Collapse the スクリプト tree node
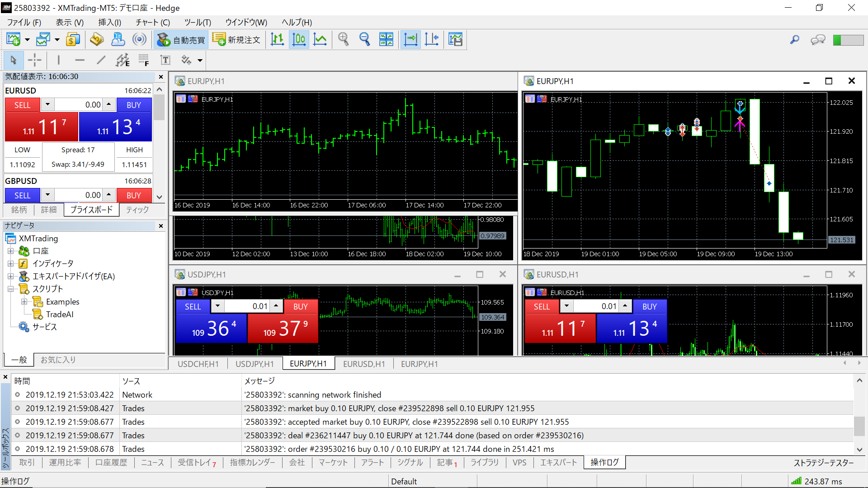This screenshot has height=488, width=868. [11, 289]
